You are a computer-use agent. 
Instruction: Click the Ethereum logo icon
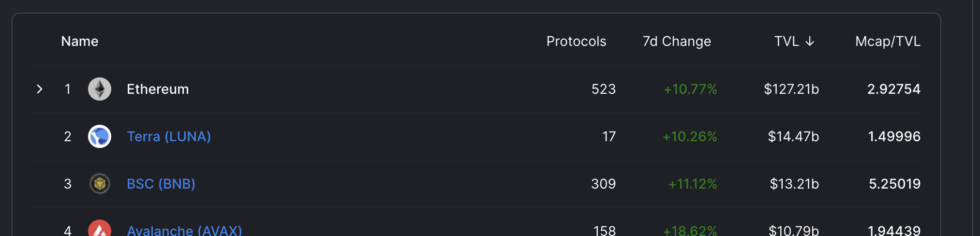coord(100,89)
